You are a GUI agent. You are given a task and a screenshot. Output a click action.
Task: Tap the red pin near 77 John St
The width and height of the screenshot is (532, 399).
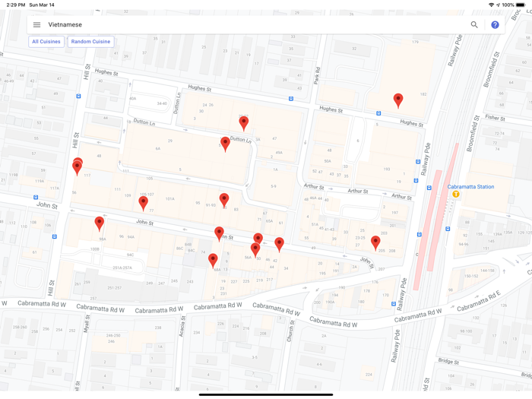[x=143, y=204]
